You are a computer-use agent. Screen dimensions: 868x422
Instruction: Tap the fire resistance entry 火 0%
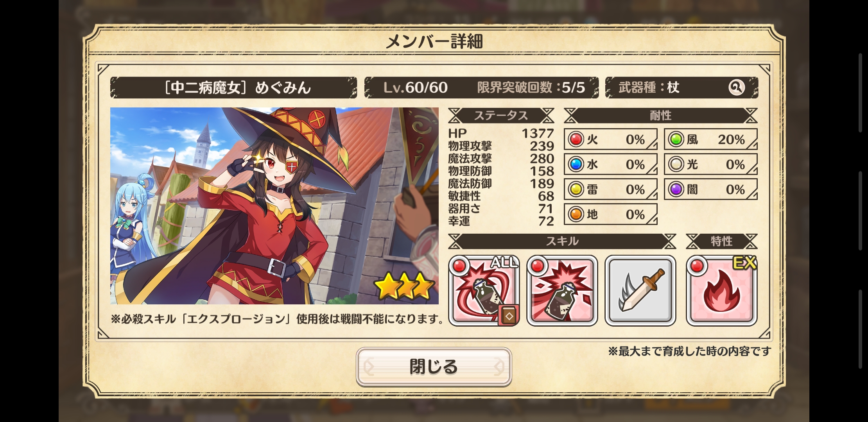point(611,139)
